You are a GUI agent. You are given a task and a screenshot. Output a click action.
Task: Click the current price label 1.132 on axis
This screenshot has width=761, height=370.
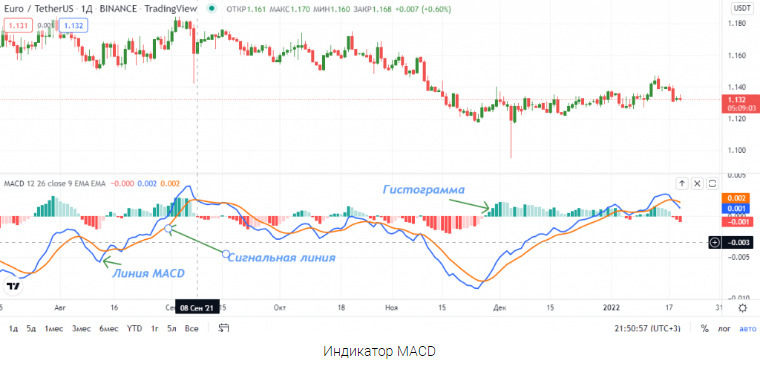tap(740, 103)
